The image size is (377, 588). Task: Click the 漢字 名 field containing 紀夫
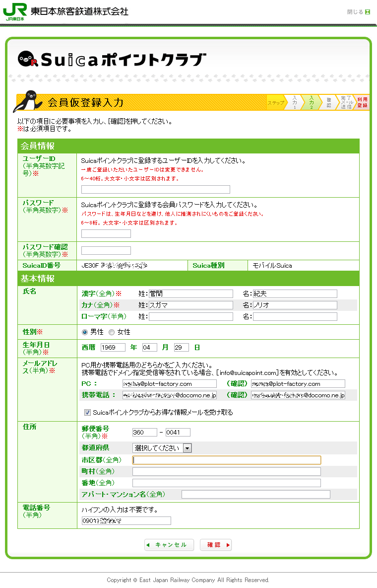295,294
